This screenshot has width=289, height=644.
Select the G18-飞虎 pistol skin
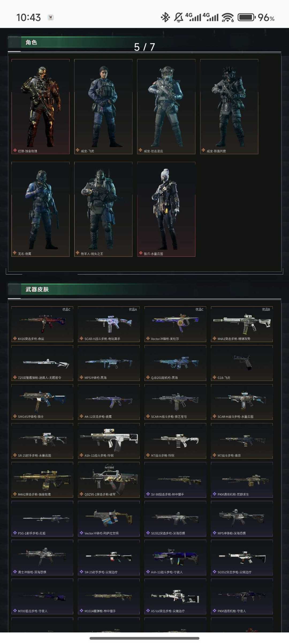point(242,363)
